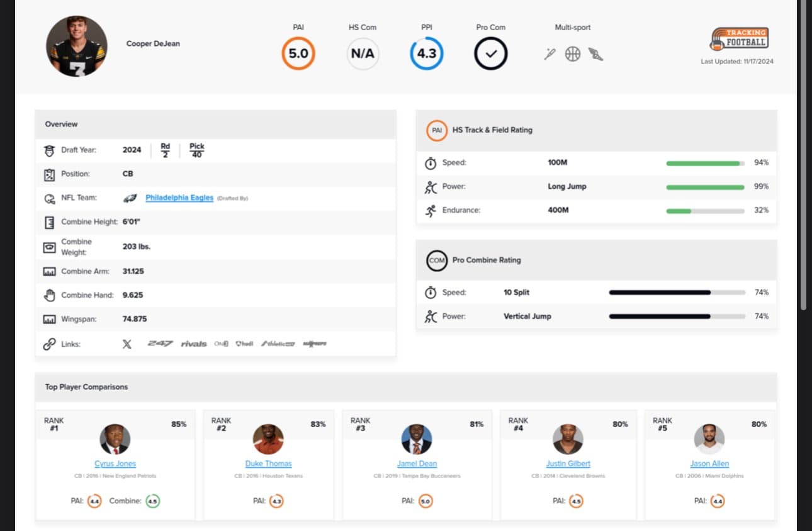Click the PPI 4.3 score circle

(x=427, y=54)
